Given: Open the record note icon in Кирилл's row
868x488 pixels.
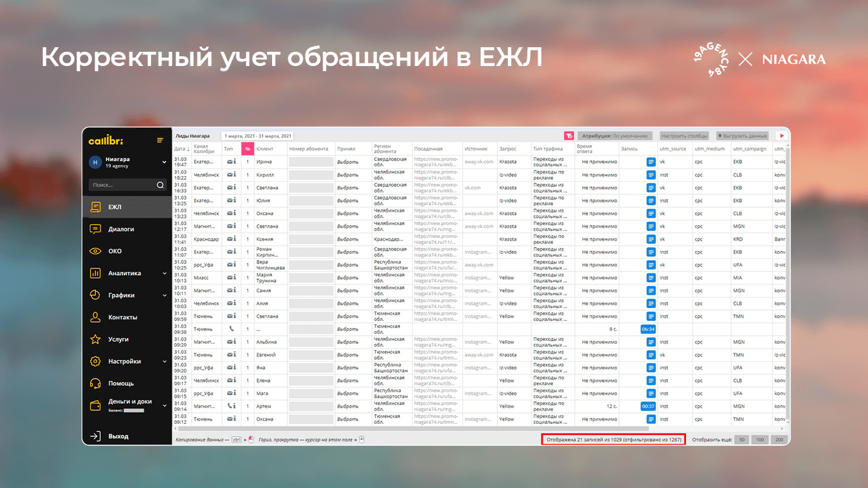Looking at the screenshot, I should [651, 175].
